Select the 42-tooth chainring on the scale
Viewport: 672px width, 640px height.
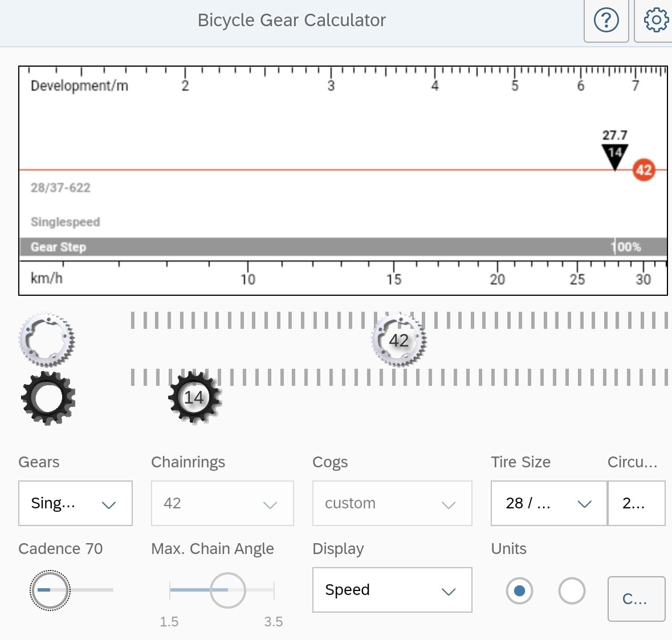(x=398, y=340)
